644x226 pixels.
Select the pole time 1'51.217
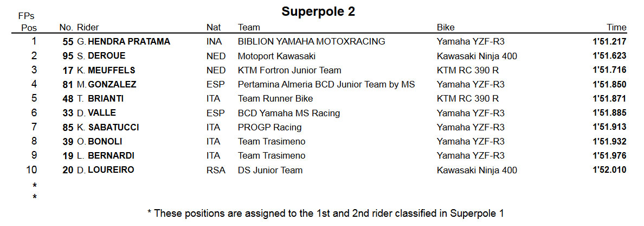pyautogui.click(x=609, y=42)
